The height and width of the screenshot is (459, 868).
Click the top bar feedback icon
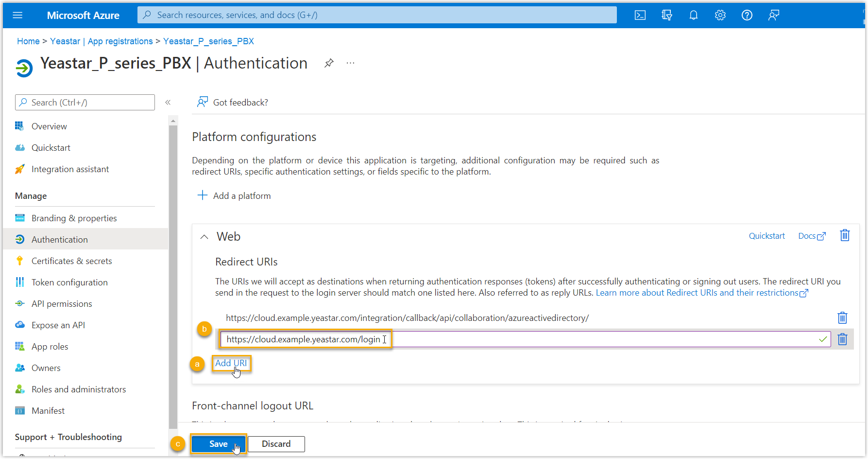tap(774, 15)
